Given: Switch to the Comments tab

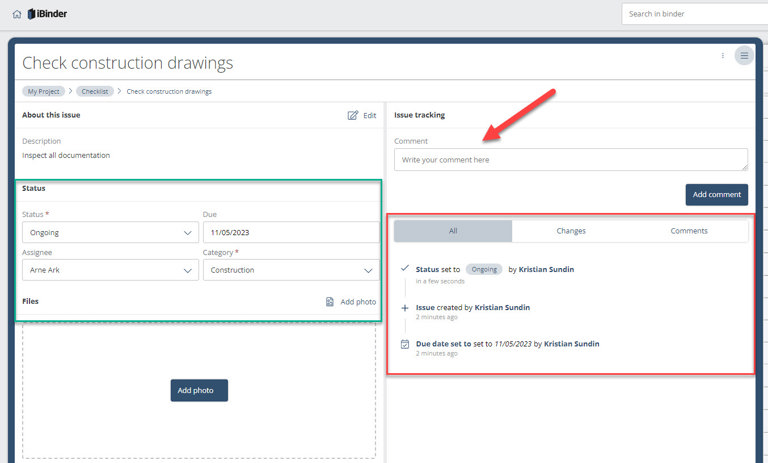Looking at the screenshot, I should tap(689, 231).
